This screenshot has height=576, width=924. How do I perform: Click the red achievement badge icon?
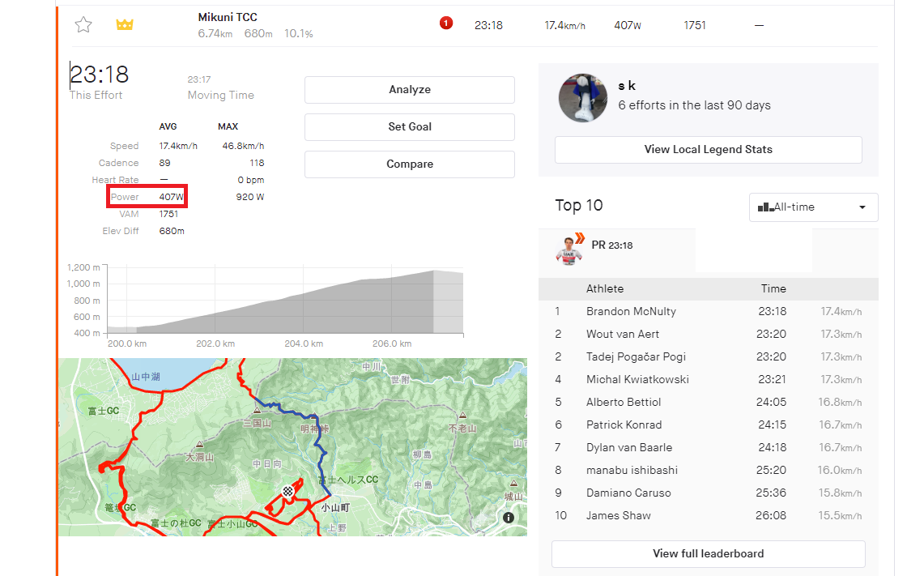pyautogui.click(x=446, y=23)
